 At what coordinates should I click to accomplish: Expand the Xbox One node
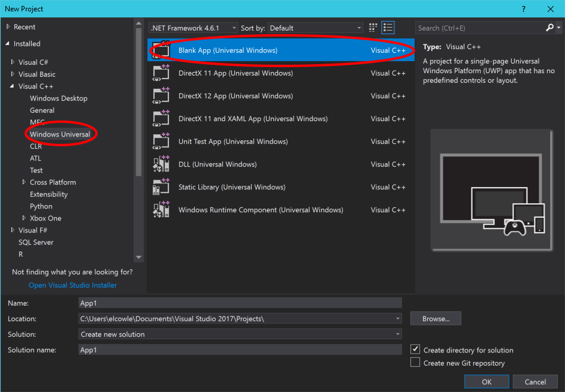coord(24,218)
